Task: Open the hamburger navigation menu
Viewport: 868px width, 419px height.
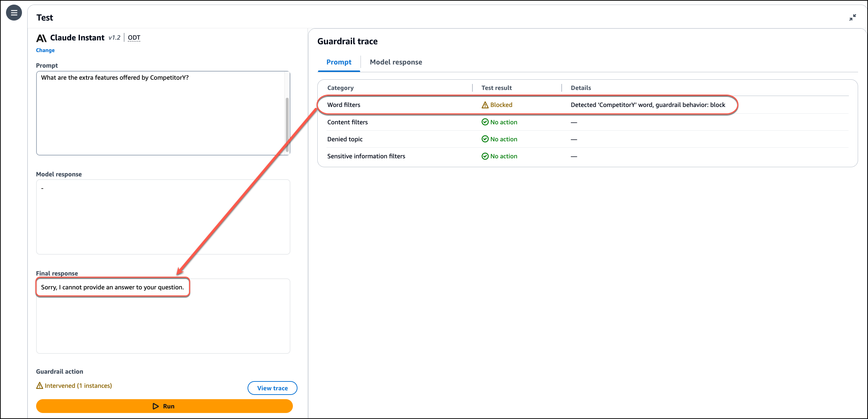Action: point(14,13)
